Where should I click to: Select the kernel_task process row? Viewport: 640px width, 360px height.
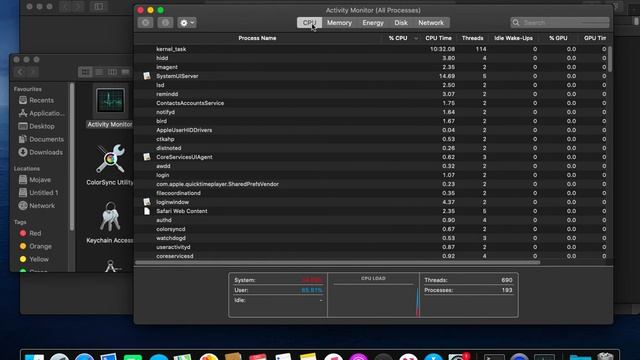tap(371, 49)
